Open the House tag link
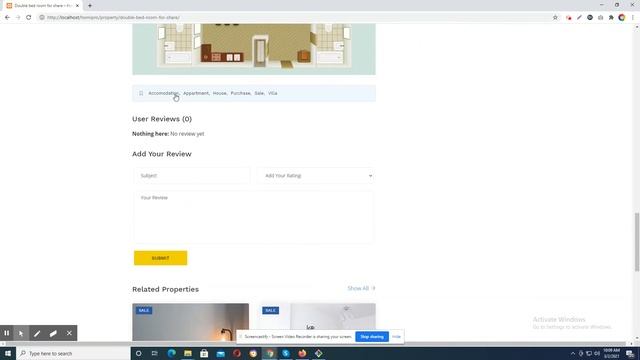This screenshot has width=640, height=360. click(x=220, y=93)
